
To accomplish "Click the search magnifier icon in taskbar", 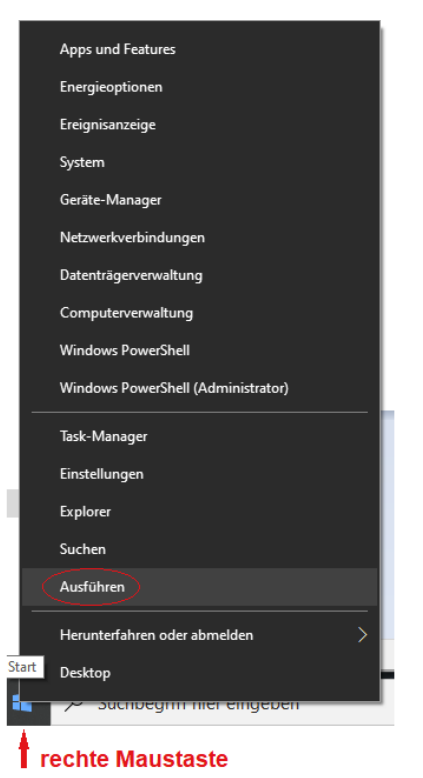I will (73, 706).
